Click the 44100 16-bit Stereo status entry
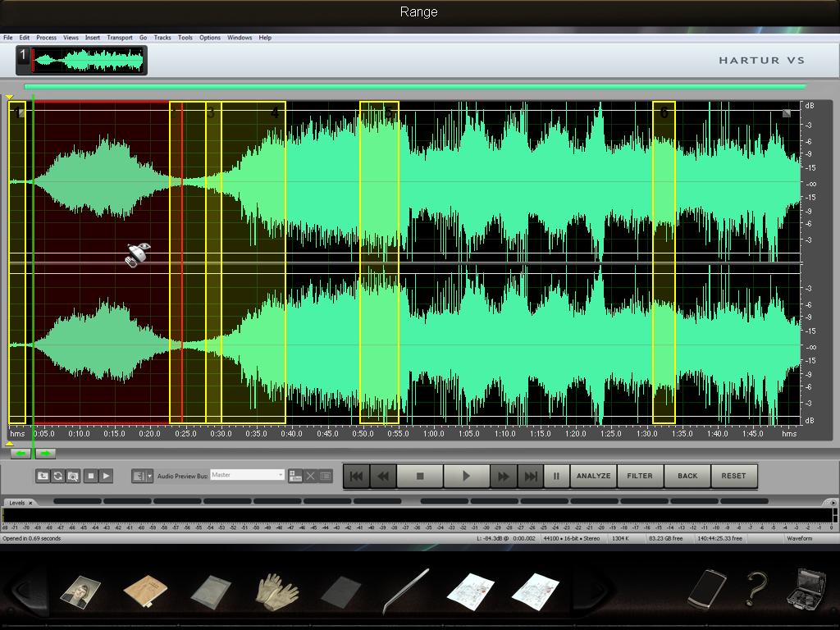This screenshot has height=630, width=840. coord(572,538)
